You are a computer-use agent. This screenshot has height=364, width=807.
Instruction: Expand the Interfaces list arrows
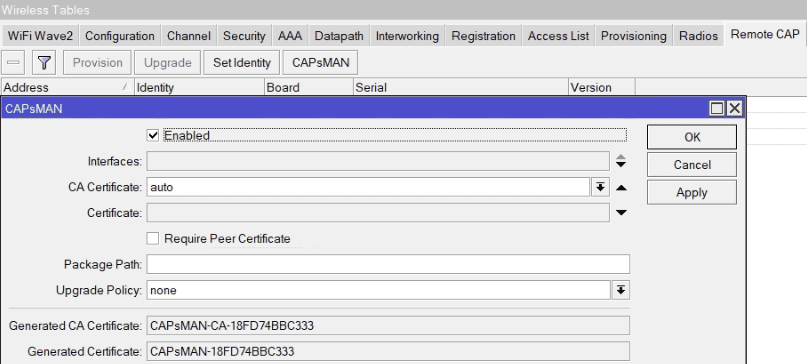[x=621, y=161]
